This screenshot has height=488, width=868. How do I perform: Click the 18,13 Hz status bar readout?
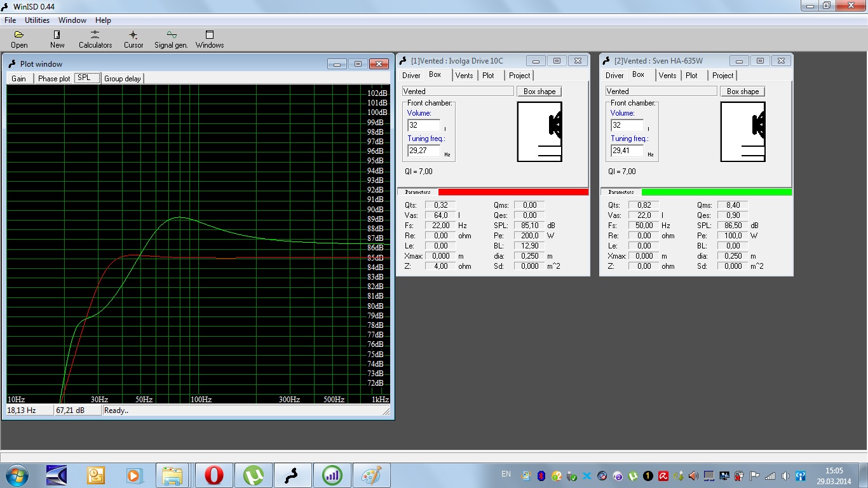click(29, 410)
